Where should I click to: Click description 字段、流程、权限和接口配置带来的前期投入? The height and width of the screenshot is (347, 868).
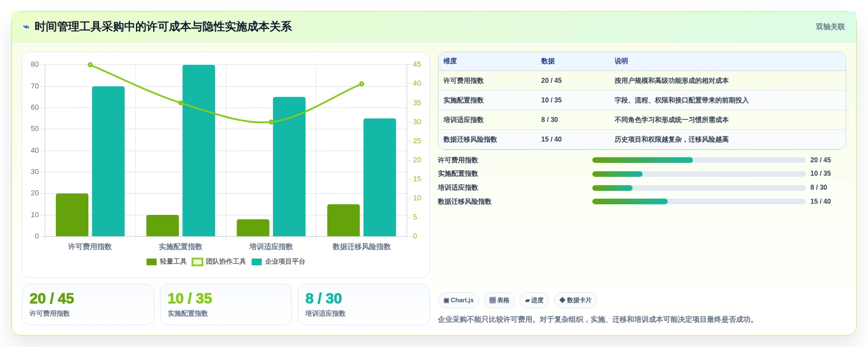click(682, 101)
